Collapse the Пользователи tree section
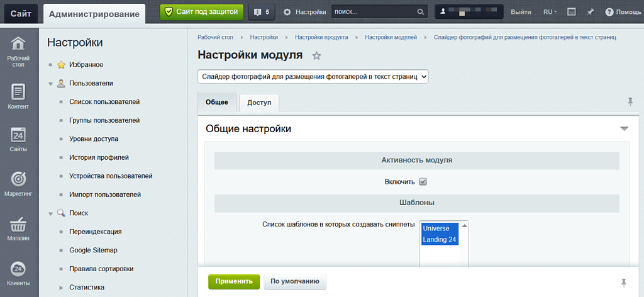Viewport: 644px width, 297px height. [x=50, y=83]
